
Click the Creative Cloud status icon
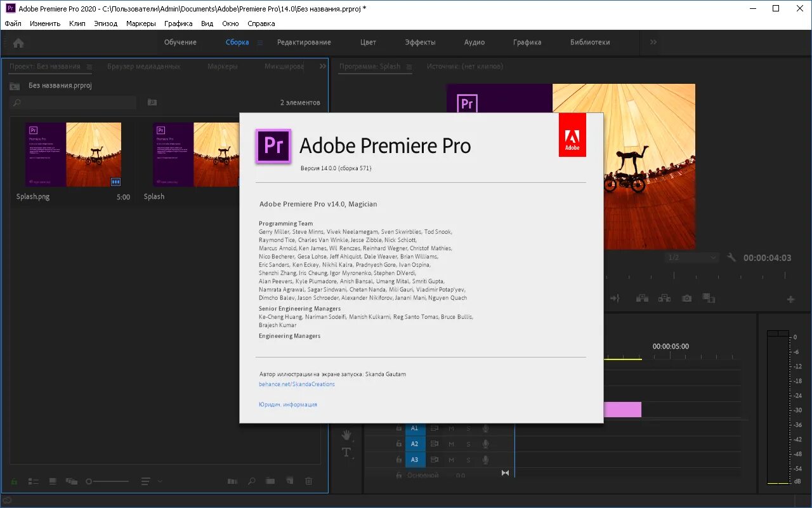8,501
